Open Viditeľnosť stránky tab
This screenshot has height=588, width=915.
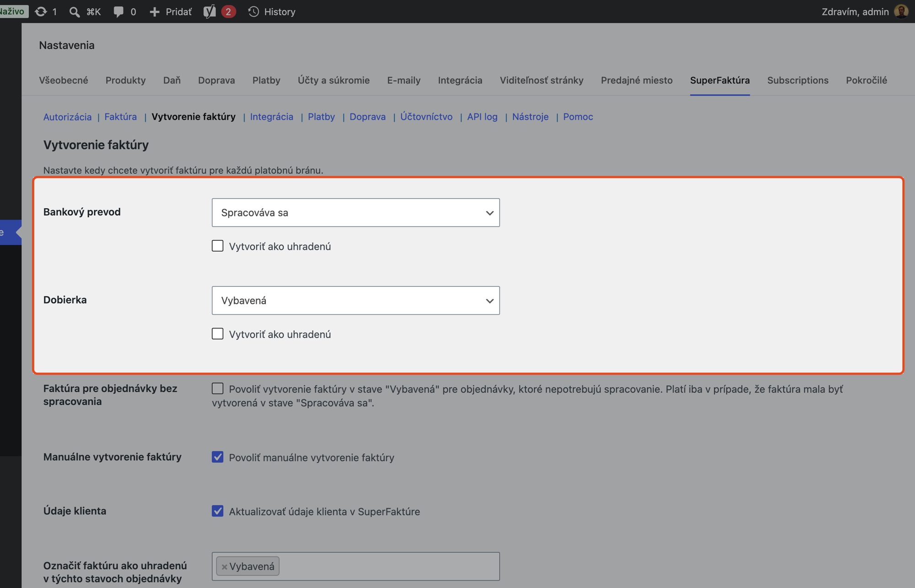click(x=541, y=80)
